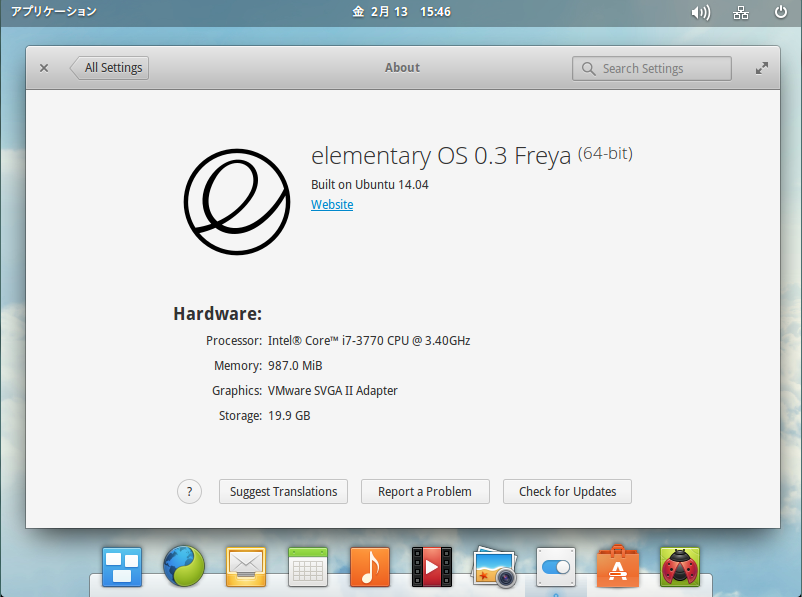Click processor value Intel Core i7-3770
The image size is (802, 597).
369,341
